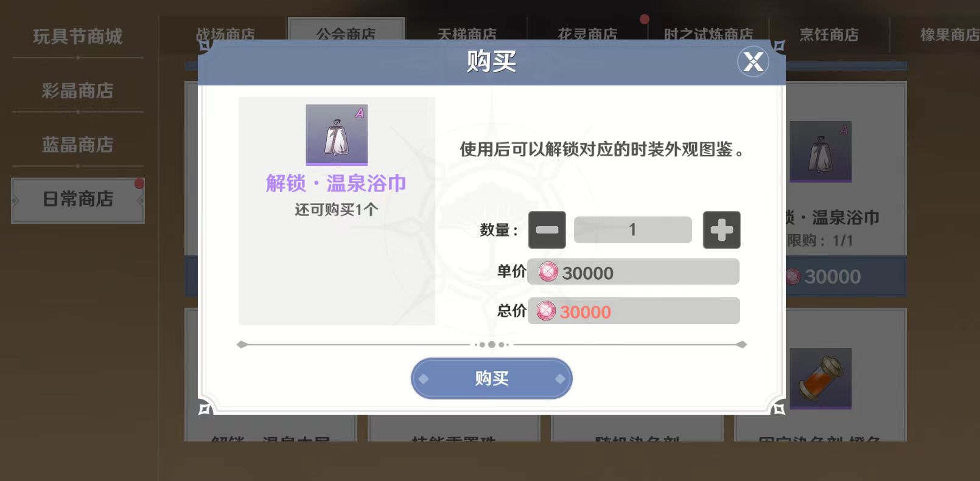980x481 pixels.
Task: Decrease quantity with the minus button
Action: 547,230
